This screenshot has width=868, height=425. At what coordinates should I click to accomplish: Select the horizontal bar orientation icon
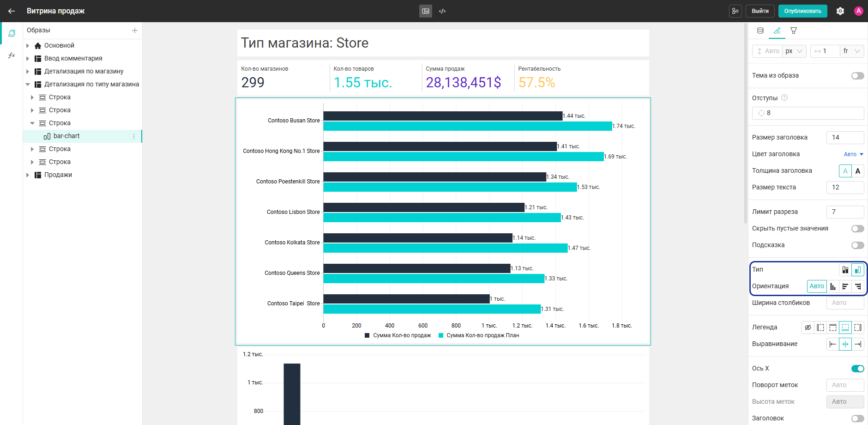(x=845, y=286)
